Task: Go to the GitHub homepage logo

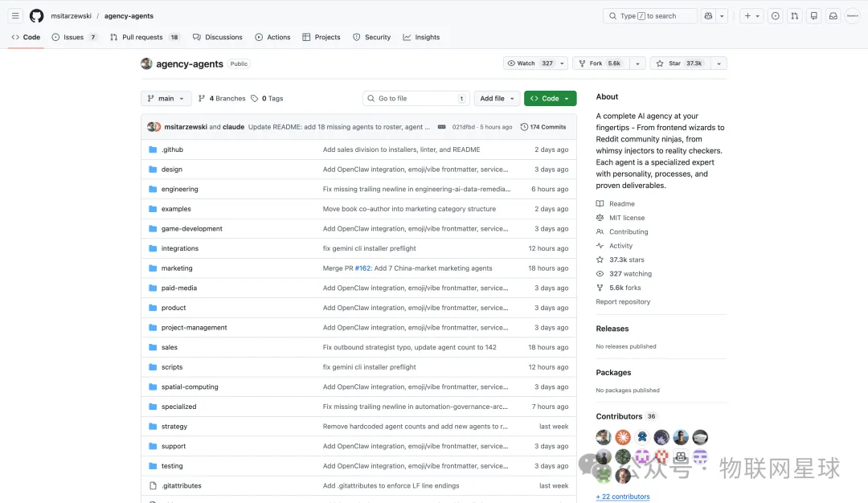Action: click(36, 16)
